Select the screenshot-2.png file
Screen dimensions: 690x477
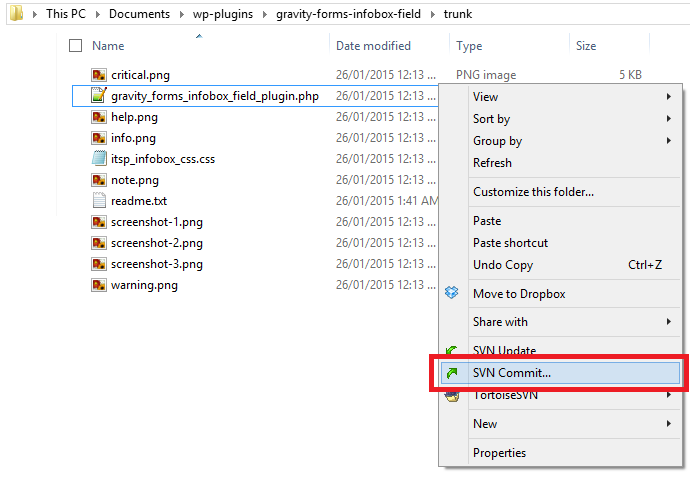[157, 243]
